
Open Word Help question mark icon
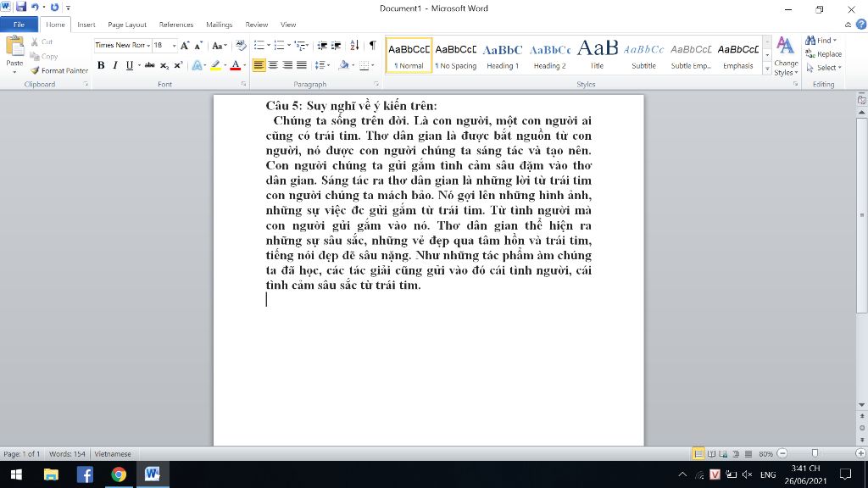861,25
